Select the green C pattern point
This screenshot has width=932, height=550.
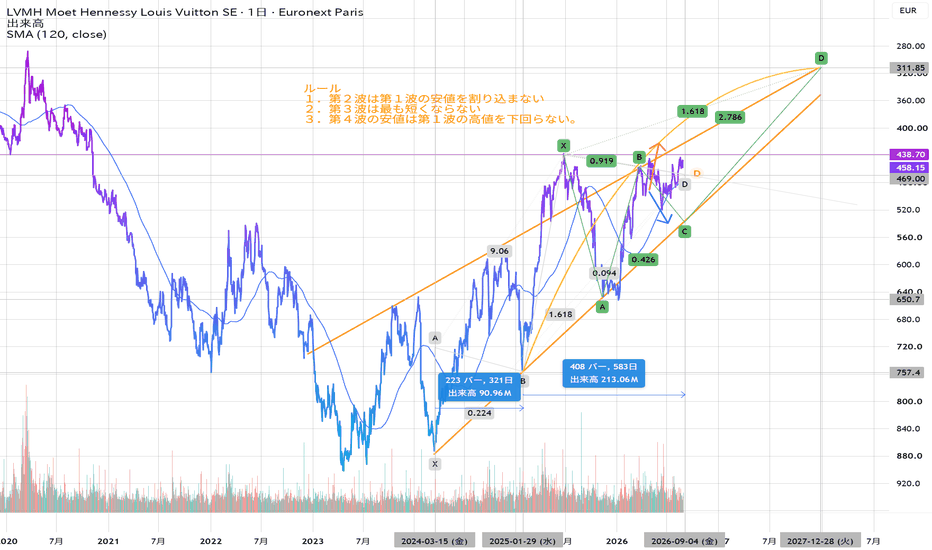click(x=685, y=231)
